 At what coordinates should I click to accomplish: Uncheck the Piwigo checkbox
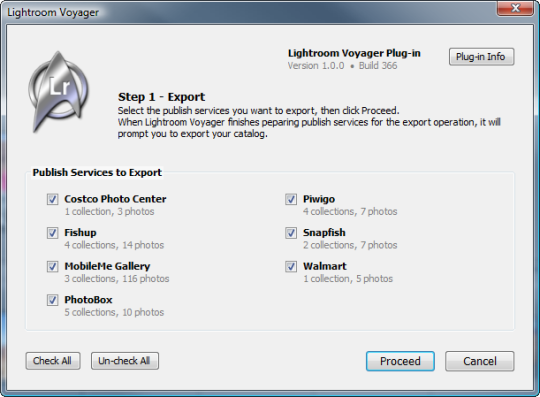[291, 199]
